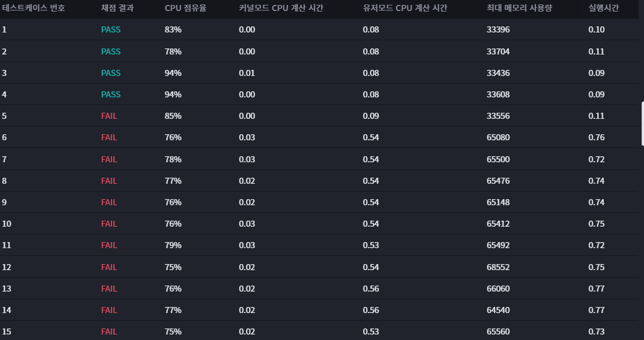Screen dimensions: 644x340
Task: Click the vertical scrollbar handle at right edge
Action: coord(642,124)
